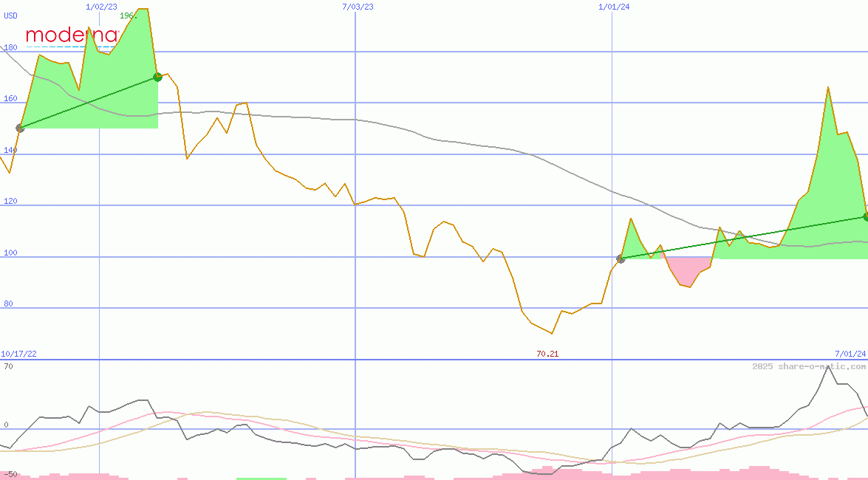Select the 7/03/23 date label
This screenshot has height=480, width=868.
click(x=358, y=7)
